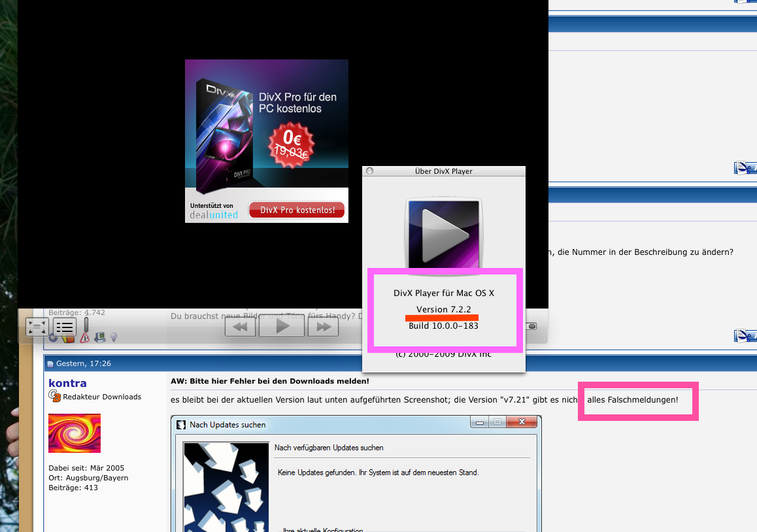The image size is (757, 532).
Task: Toggle fullscreen in the DivX Player controller
Action: pyautogui.click(x=37, y=327)
